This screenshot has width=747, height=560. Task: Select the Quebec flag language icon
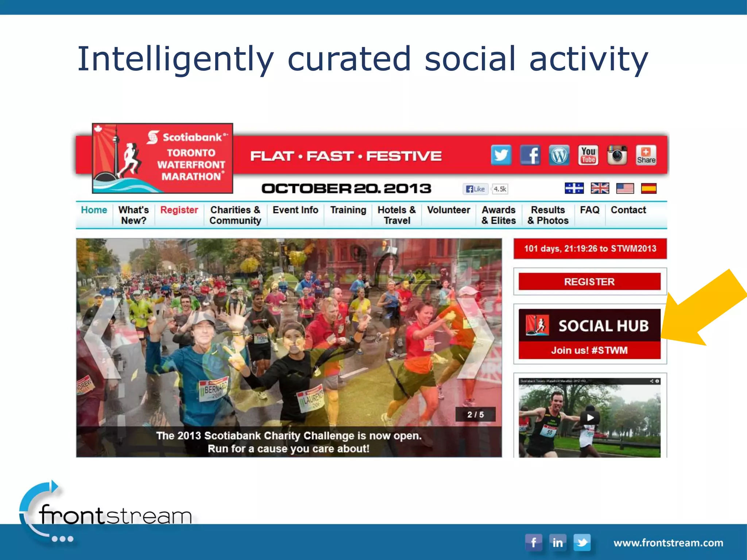pos(574,188)
